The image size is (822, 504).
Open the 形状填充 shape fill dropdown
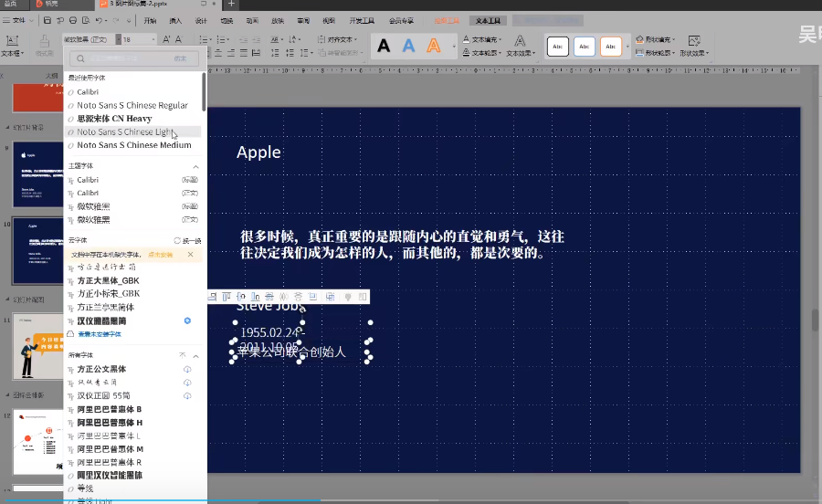pos(655,39)
